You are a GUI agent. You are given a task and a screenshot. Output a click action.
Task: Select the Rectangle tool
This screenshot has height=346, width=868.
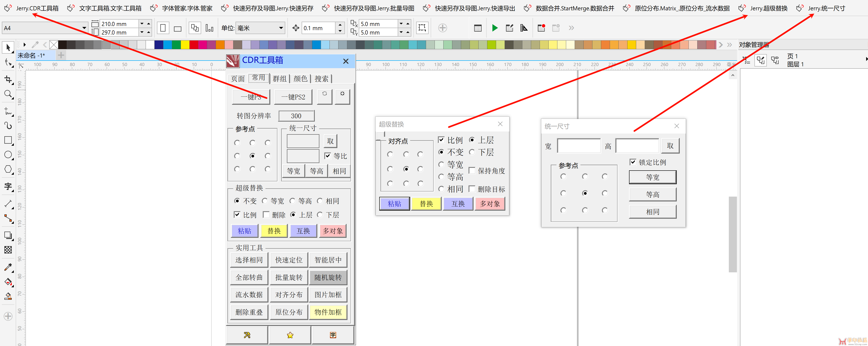coord(8,140)
